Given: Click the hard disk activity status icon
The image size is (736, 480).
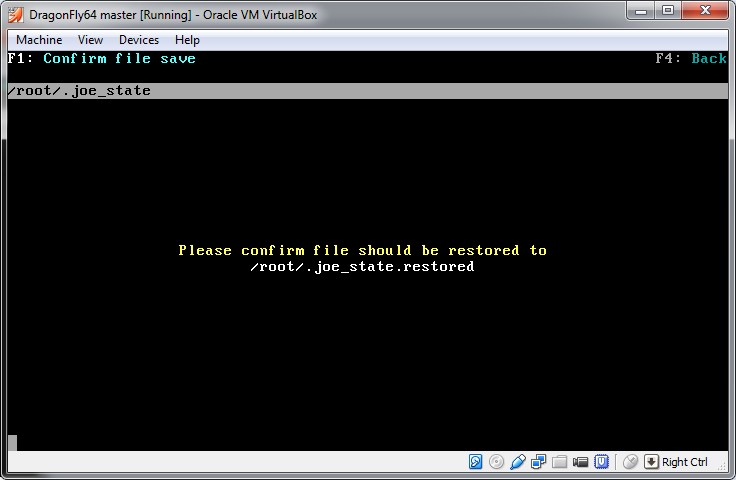Looking at the screenshot, I should (x=476, y=462).
